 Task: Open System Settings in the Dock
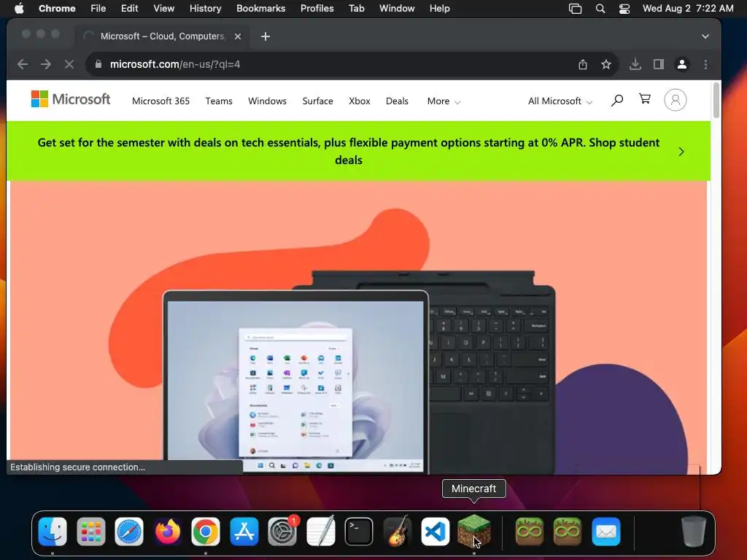point(282,532)
